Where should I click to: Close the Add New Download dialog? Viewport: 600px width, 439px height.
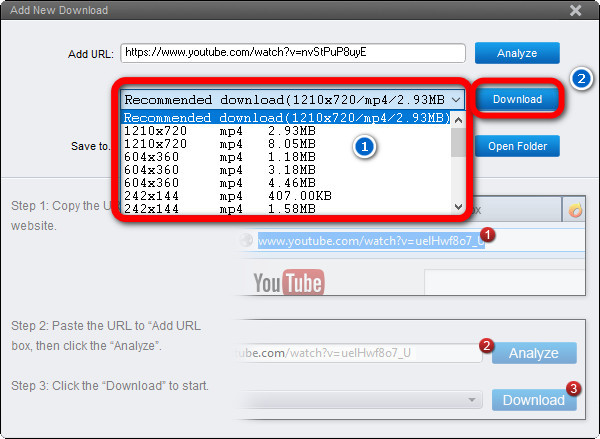coord(575,10)
